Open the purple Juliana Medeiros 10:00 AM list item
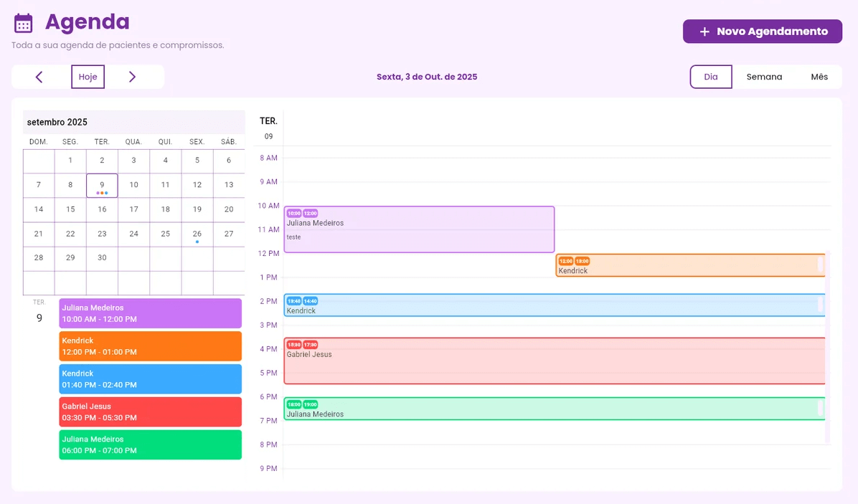 150,313
